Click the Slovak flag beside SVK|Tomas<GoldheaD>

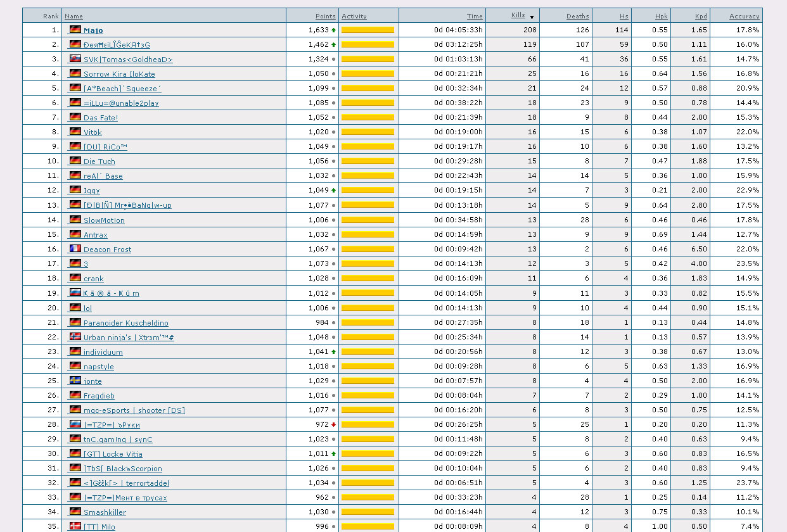coord(75,59)
